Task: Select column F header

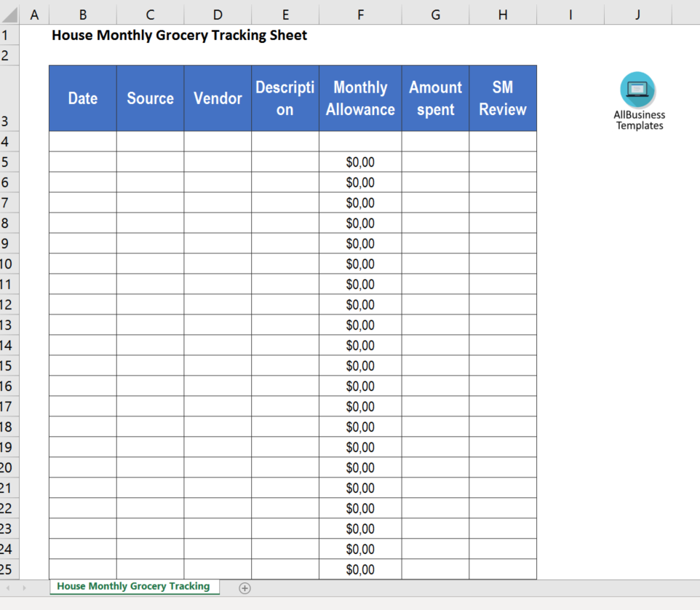Action: point(360,14)
